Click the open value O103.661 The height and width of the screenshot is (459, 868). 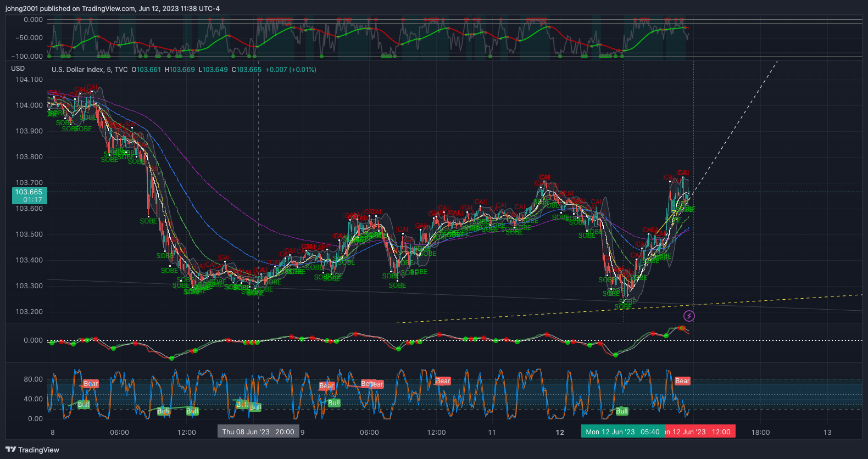pyautogui.click(x=146, y=70)
